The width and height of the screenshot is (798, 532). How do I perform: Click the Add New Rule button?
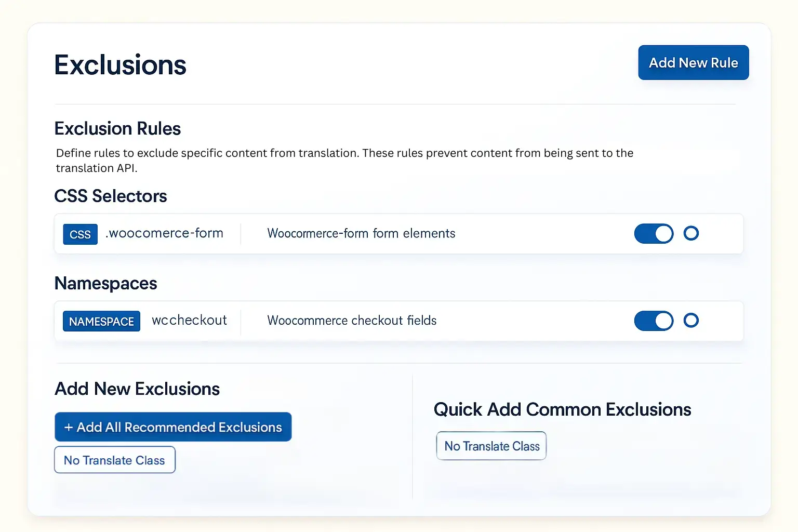(x=693, y=62)
